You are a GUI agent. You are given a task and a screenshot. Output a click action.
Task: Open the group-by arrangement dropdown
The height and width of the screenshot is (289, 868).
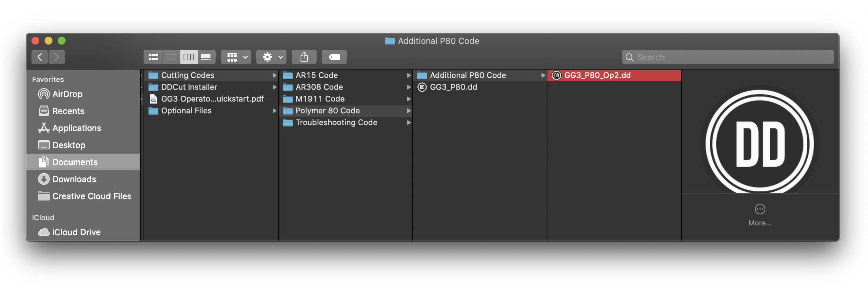[x=236, y=57]
